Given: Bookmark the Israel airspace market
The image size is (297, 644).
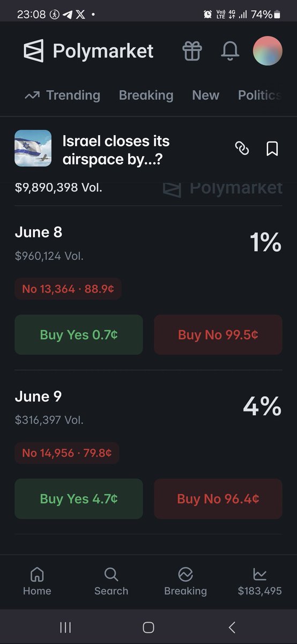Looking at the screenshot, I should (272, 149).
